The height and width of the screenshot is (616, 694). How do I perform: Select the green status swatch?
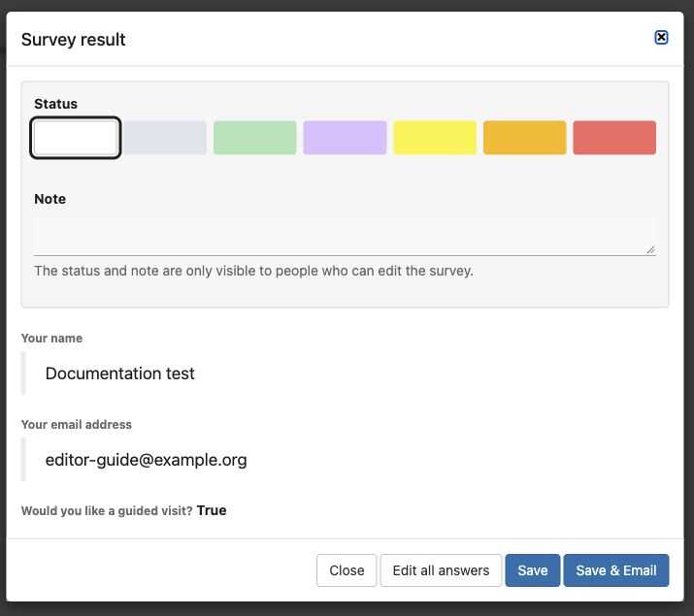[x=255, y=138]
